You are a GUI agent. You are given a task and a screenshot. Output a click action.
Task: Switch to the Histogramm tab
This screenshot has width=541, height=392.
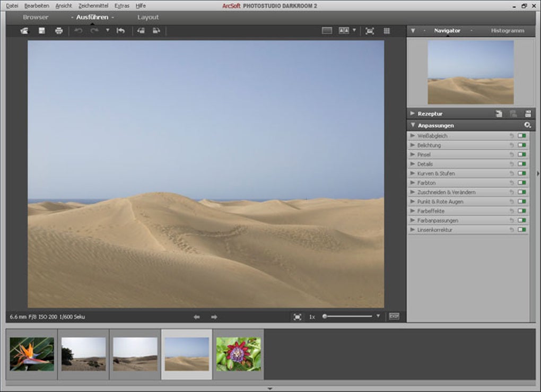pos(507,31)
